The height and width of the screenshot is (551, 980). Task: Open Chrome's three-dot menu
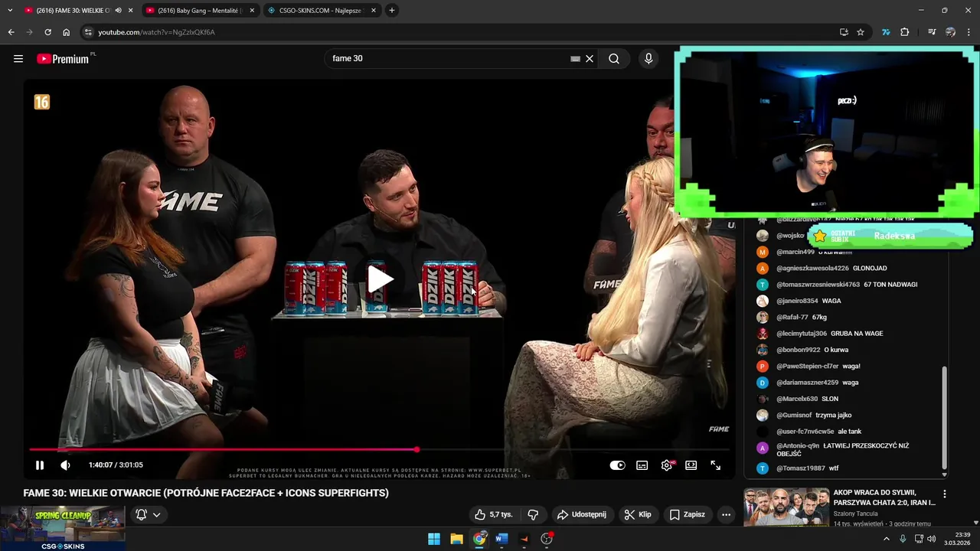(x=969, y=32)
